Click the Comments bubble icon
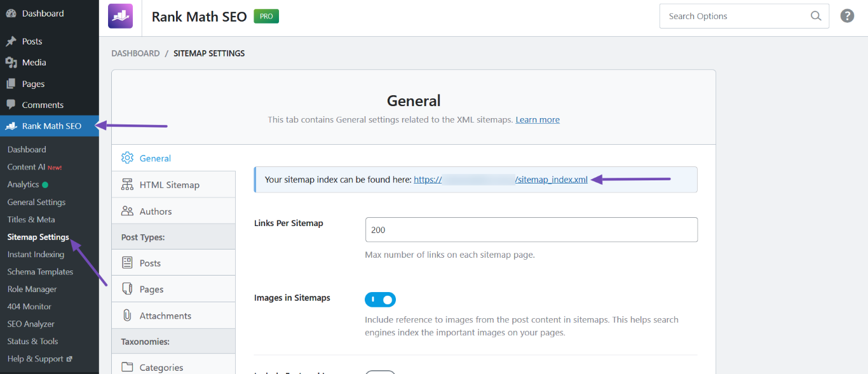The height and width of the screenshot is (374, 868). (x=11, y=105)
